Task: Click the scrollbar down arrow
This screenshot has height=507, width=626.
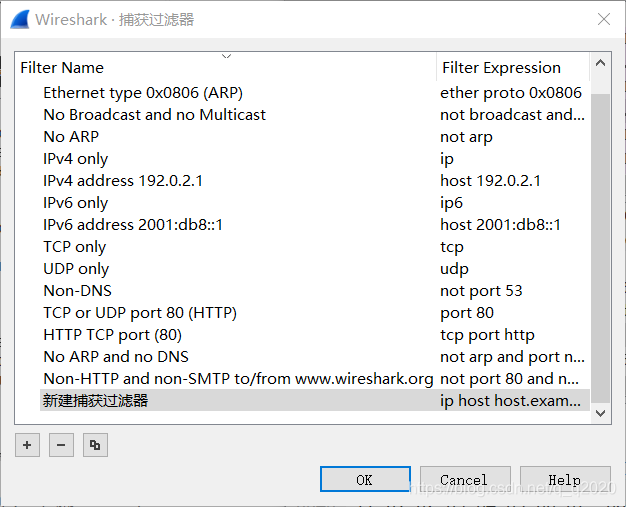Action: point(600,413)
